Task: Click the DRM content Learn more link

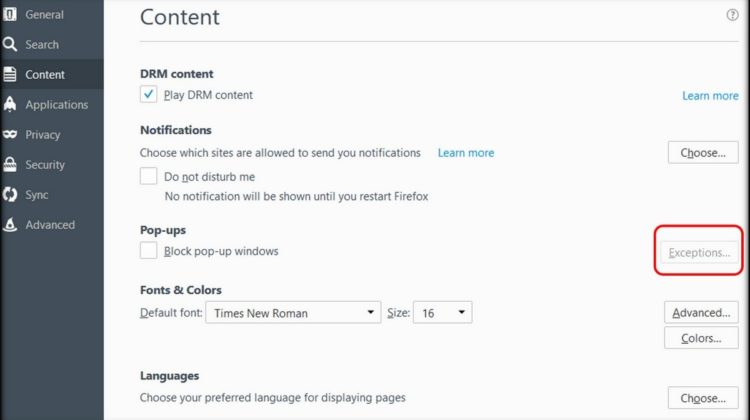Action: pyautogui.click(x=710, y=96)
